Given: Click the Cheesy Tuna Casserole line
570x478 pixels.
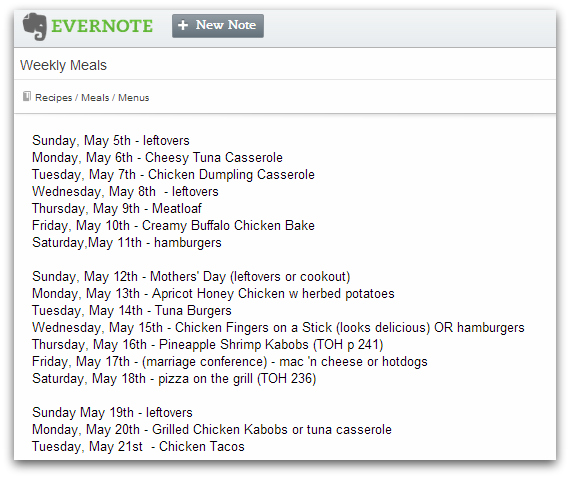Looking at the screenshot, I should click(157, 157).
